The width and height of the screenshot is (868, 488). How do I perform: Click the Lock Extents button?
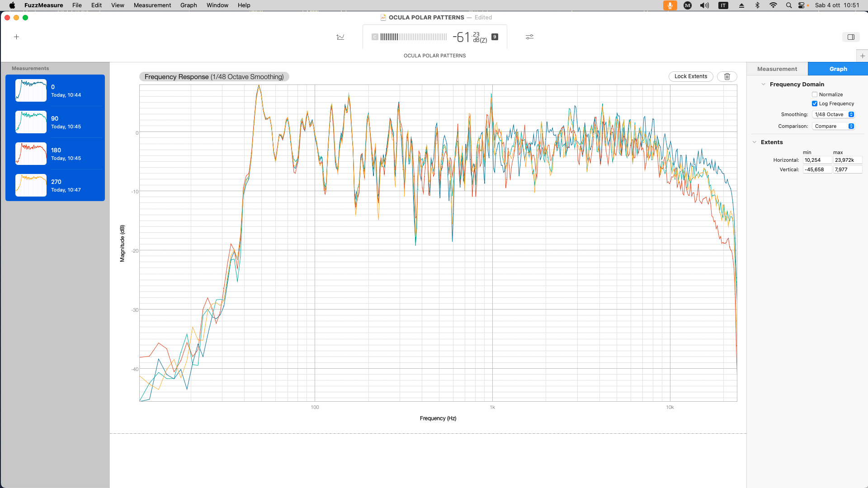click(690, 76)
